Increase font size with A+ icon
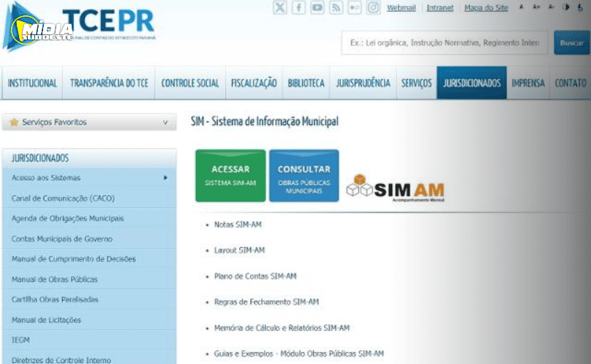 point(536,7)
